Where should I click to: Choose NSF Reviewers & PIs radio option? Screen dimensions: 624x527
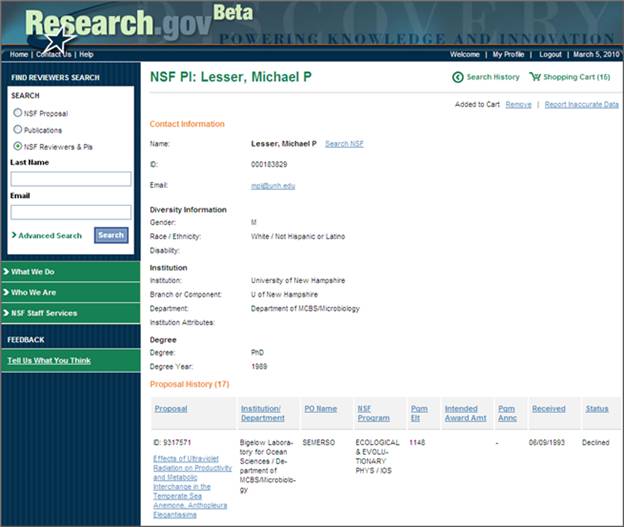click(18, 146)
